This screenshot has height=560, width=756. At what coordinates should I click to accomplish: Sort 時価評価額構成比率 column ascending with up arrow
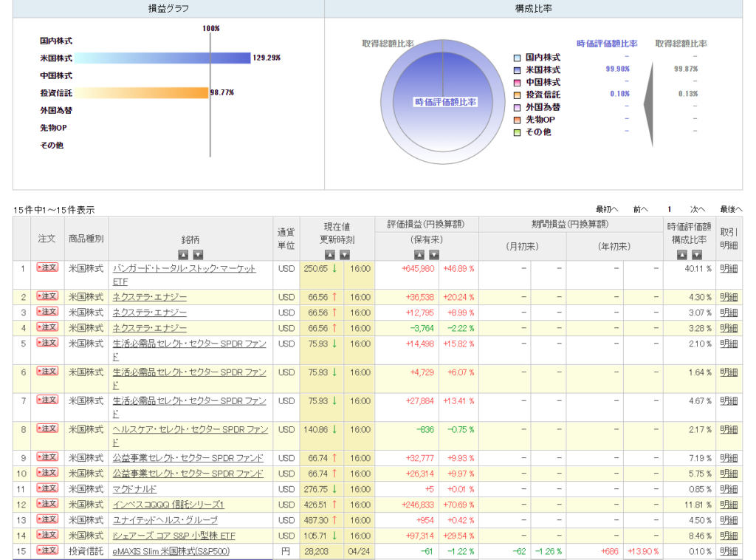[683, 254]
